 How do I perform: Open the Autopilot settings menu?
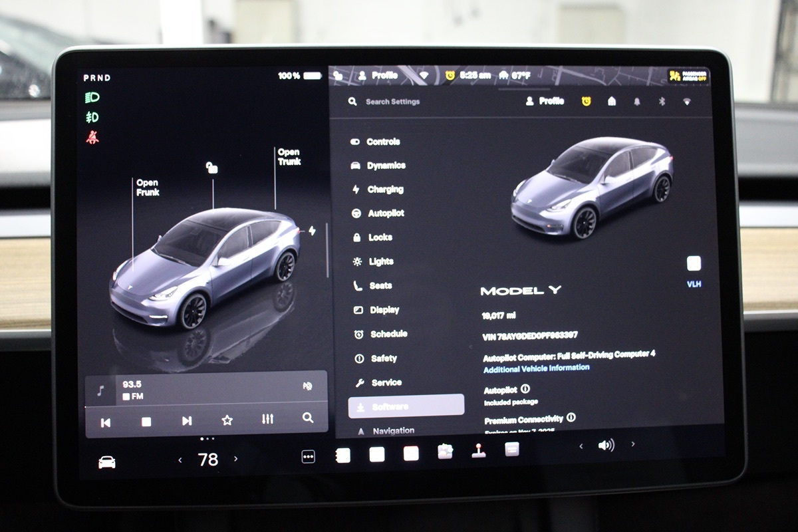click(386, 213)
